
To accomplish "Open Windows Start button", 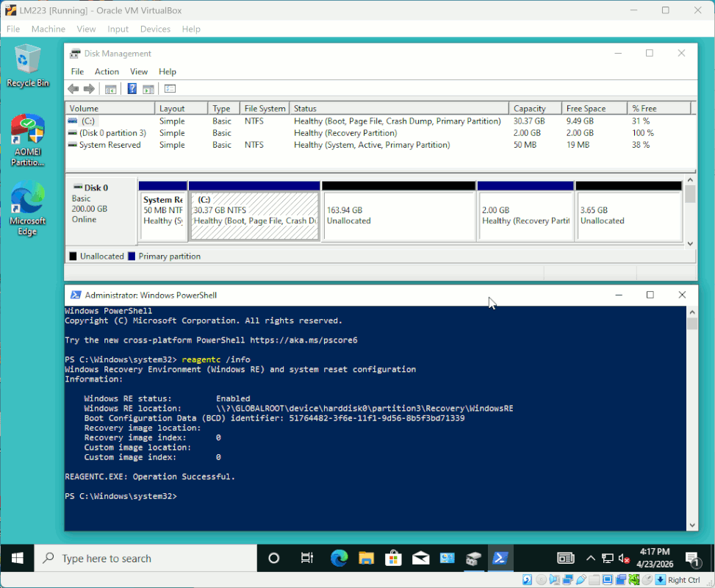I will 18,558.
